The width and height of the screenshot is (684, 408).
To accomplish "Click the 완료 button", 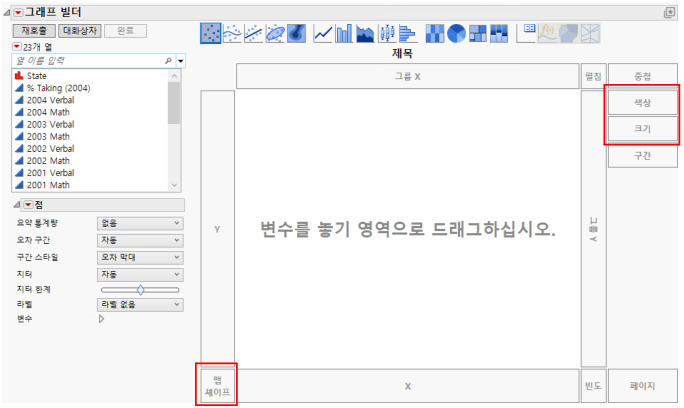I will pyautogui.click(x=126, y=31).
